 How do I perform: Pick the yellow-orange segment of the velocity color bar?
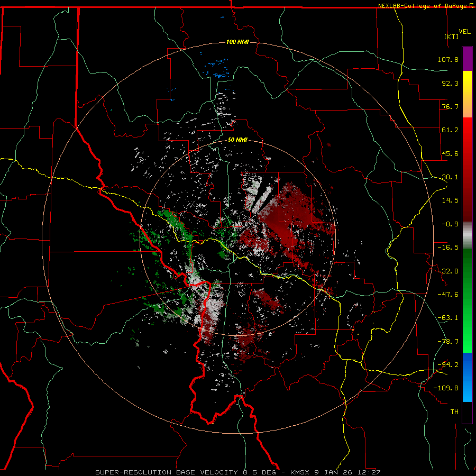click(467, 94)
